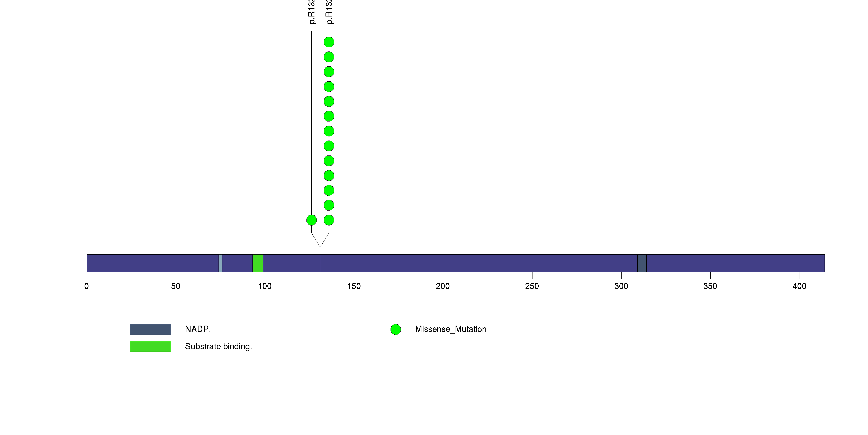The image size is (868, 435).
Task: Click the 'NADP.' legend text
Action: coord(198,329)
